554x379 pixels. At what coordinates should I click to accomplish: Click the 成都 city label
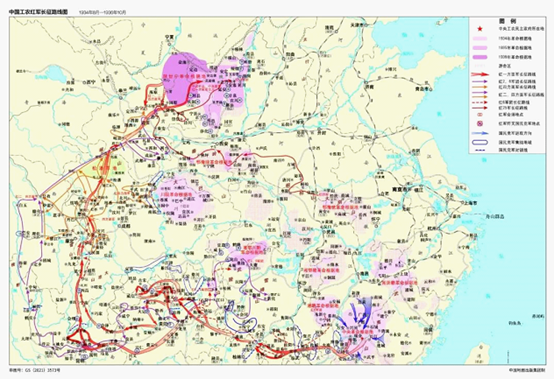click(x=126, y=225)
